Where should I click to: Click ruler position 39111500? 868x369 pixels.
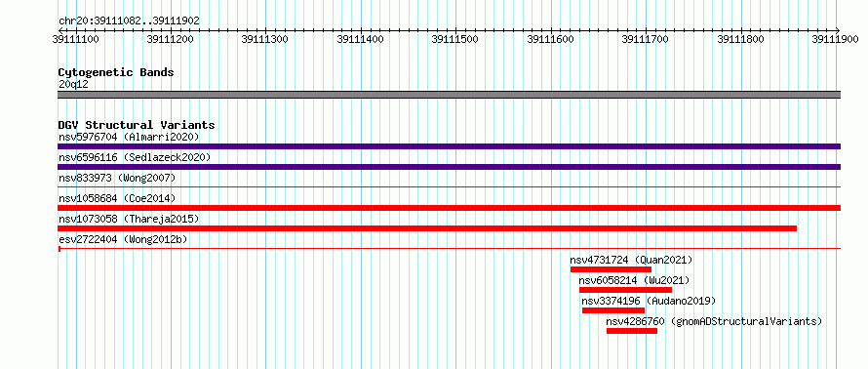click(455, 39)
